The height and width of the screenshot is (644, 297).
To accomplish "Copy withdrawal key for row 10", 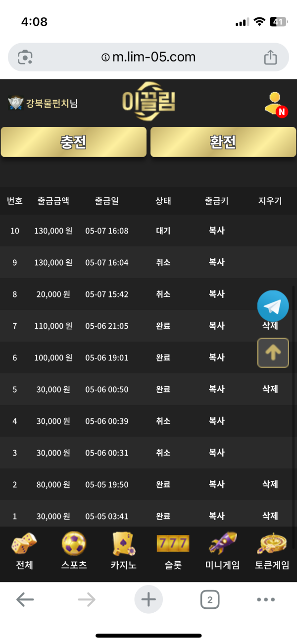I will pos(217,231).
